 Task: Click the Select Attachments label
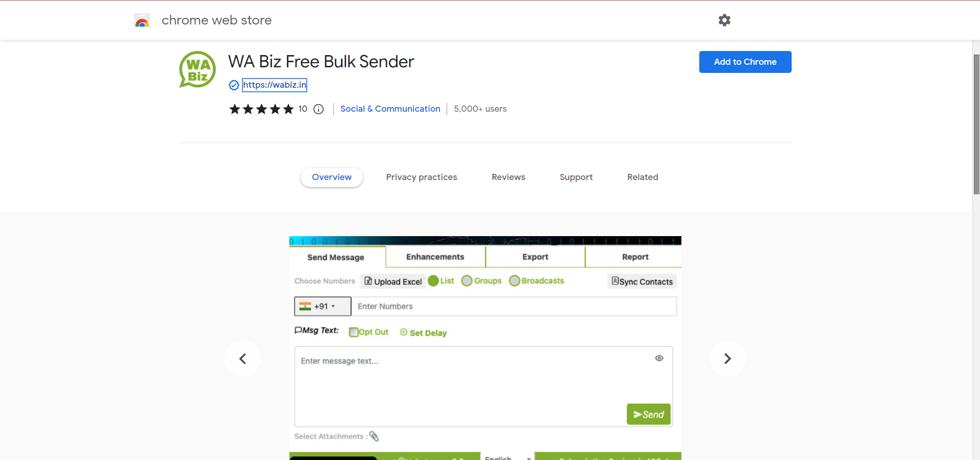[x=331, y=437]
